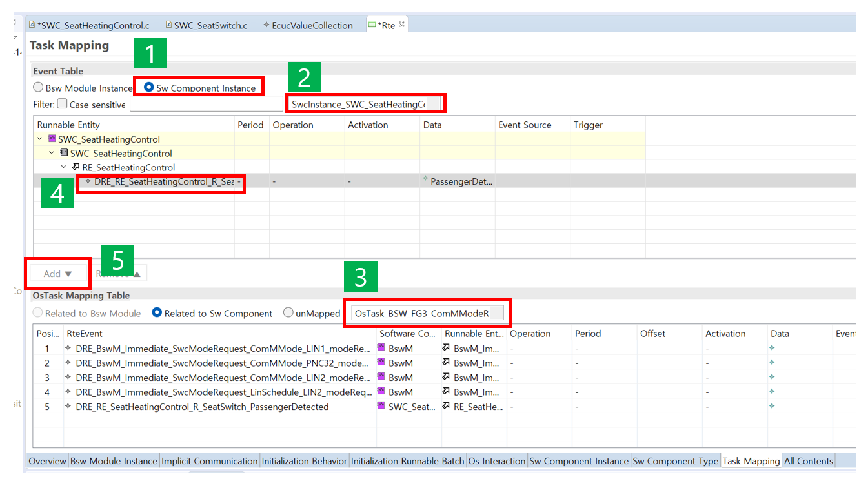Collapse the nested SWC_SeatHeatingControl node
The image size is (868, 479).
52,153
